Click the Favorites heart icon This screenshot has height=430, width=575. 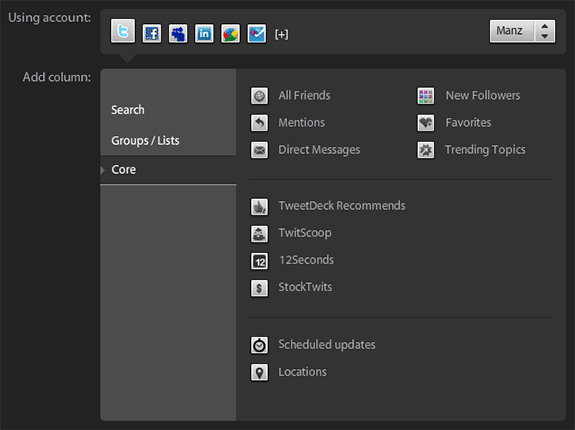point(426,123)
